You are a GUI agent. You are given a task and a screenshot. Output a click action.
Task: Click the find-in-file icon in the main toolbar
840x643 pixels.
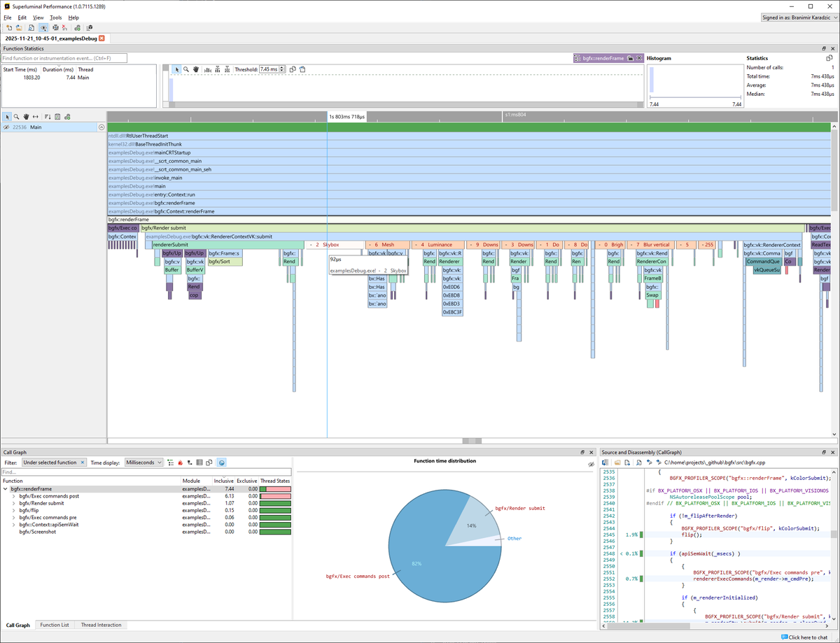pyautogui.click(x=31, y=28)
